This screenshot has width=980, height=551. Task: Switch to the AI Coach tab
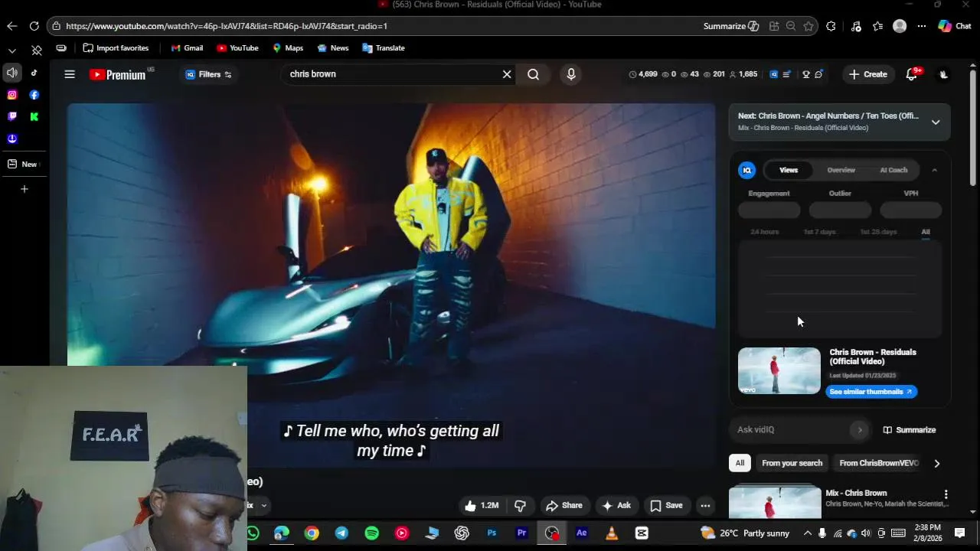893,170
